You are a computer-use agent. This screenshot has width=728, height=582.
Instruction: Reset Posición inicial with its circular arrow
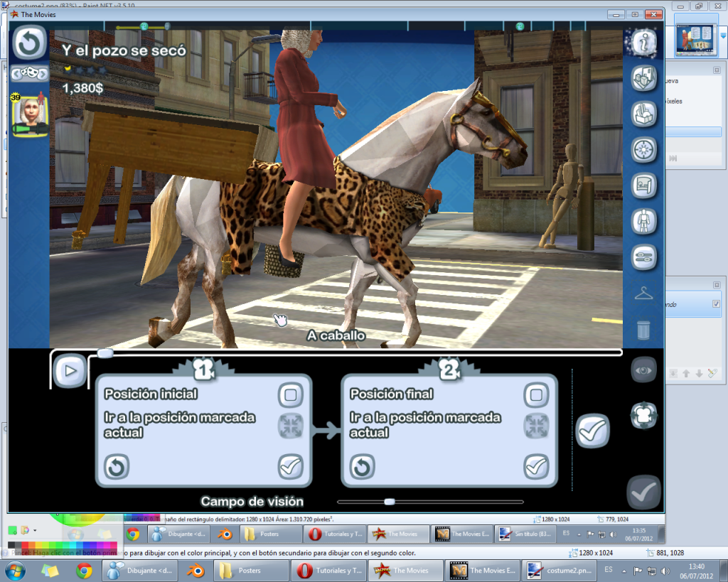(117, 466)
